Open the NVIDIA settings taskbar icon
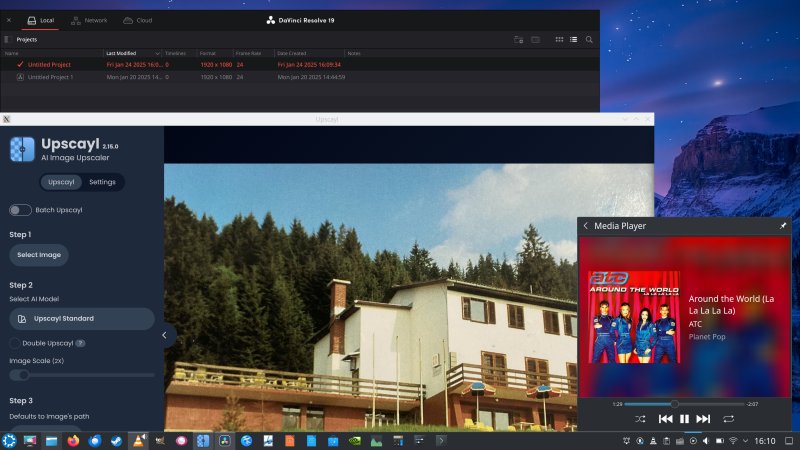 pyautogui.click(x=355, y=441)
